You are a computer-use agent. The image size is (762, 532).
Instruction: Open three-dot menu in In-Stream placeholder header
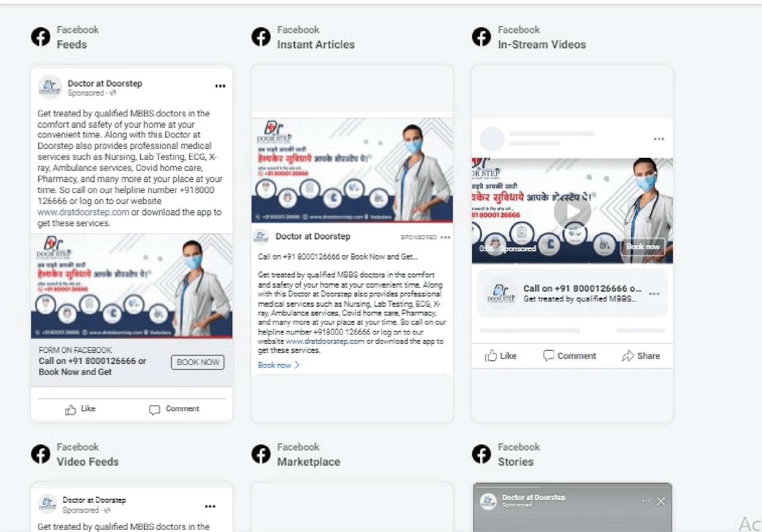659,139
